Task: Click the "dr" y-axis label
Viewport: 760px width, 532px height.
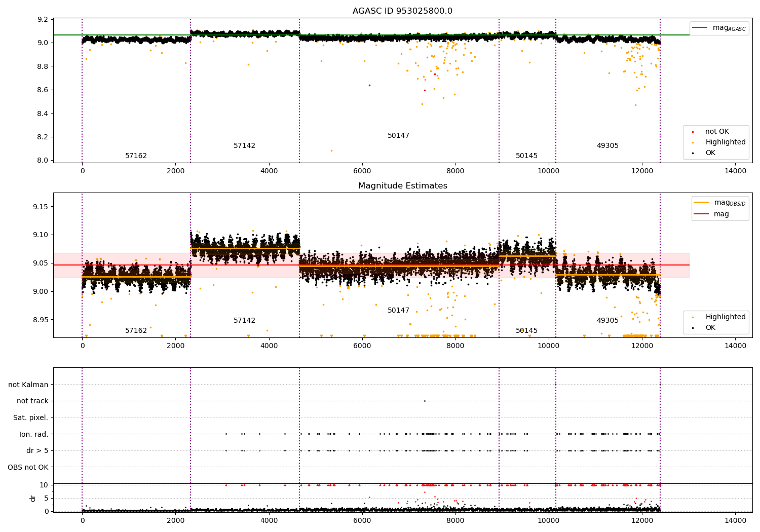Action: click(33, 498)
